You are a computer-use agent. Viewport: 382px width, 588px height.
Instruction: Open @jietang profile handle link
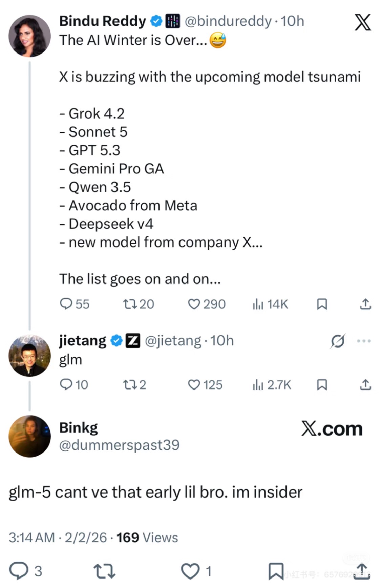tap(173, 341)
